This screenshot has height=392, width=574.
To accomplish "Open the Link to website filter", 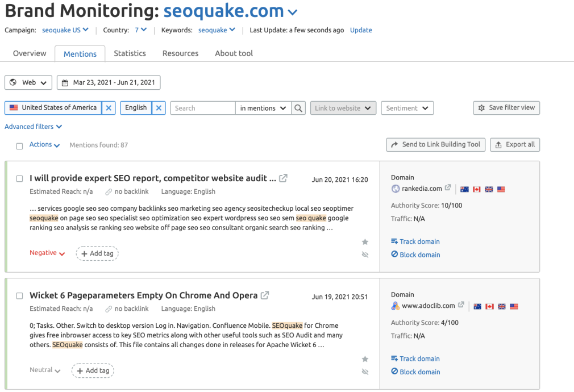I will pos(343,108).
